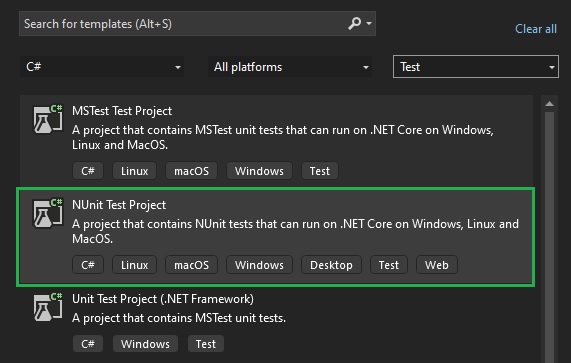Click the Windows tag under MSTest Test Project
This screenshot has height=363, width=571.
pyautogui.click(x=259, y=171)
